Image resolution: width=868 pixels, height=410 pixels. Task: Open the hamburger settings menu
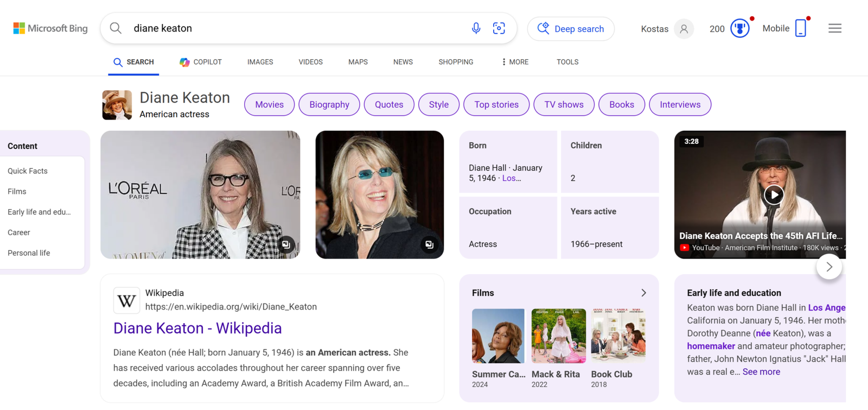834,28
